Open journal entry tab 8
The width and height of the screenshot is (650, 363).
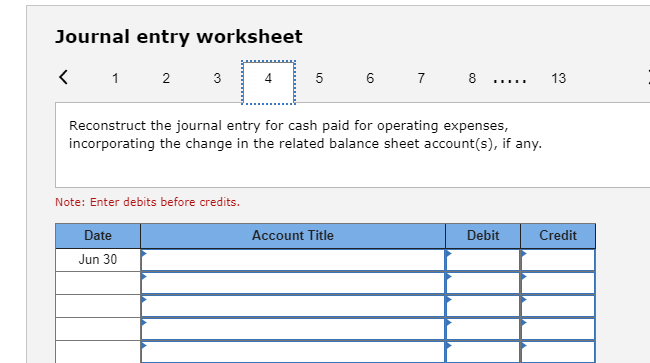pyautogui.click(x=472, y=78)
